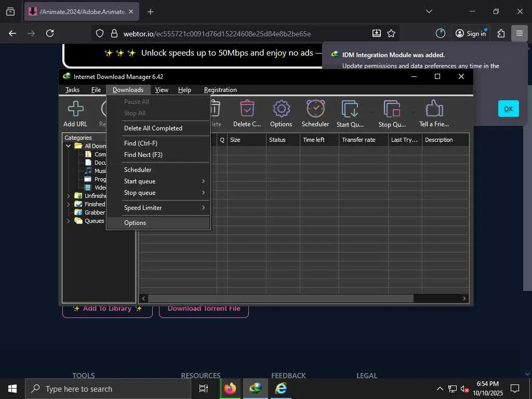Image resolution: width=532 pixels, height=399 pixels.
Task: Click the install-app icon in address bar
Action: click(x=376, y=33)
